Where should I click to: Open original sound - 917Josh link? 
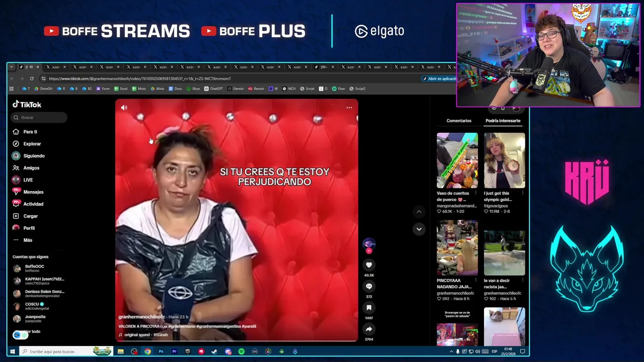coord(143,335)
